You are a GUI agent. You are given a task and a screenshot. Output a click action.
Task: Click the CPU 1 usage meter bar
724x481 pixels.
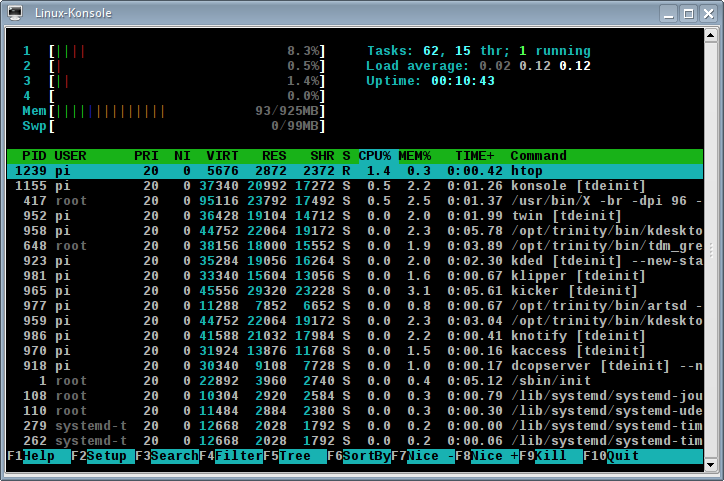pos(187,51)
